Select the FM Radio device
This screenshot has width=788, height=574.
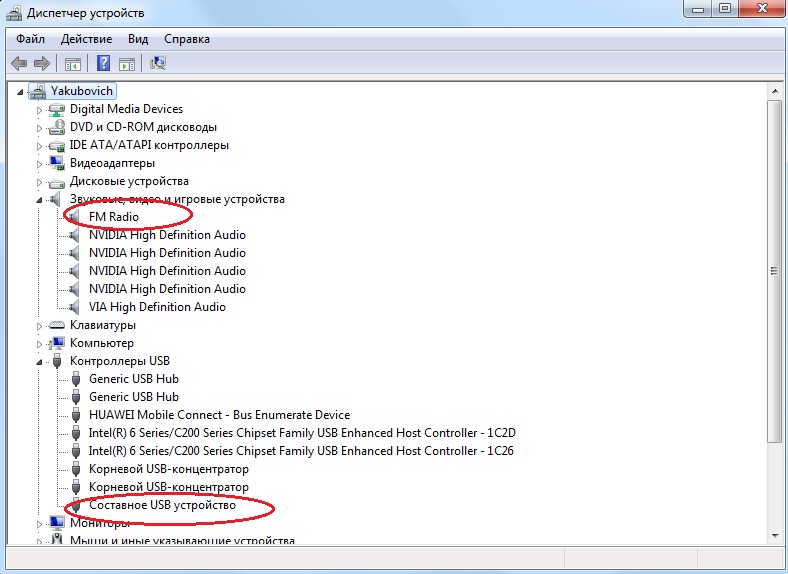pyautogui.click(x=113, y=217)
